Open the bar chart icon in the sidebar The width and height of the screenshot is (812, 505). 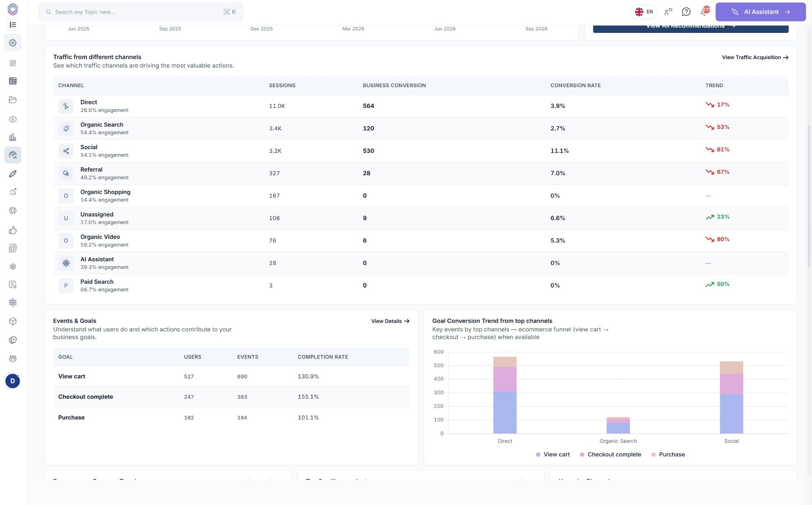[x=13, y=137]
